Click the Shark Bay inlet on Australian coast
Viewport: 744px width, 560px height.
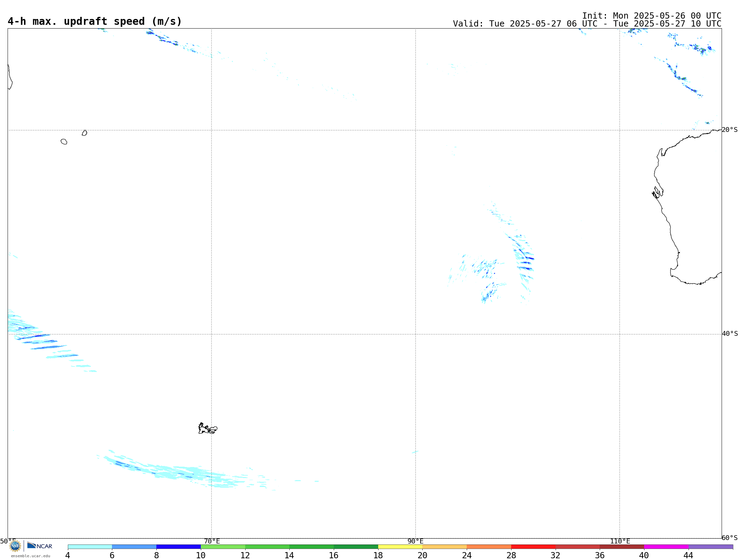pos(658,192)
